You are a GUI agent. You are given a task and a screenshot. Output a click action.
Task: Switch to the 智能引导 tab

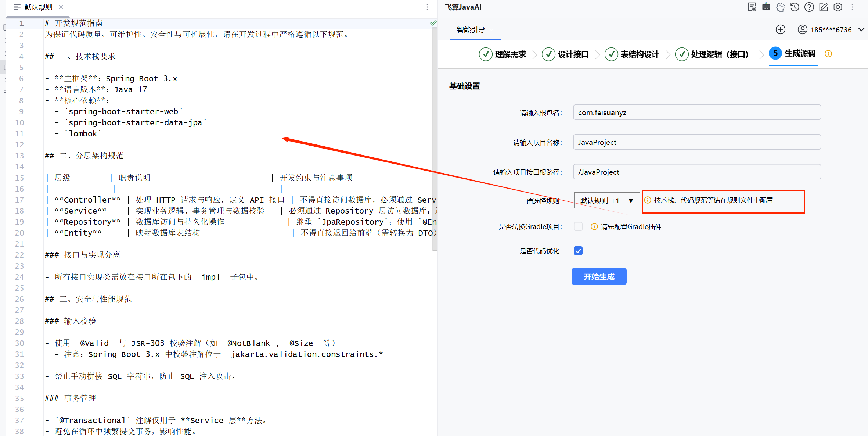471,30
